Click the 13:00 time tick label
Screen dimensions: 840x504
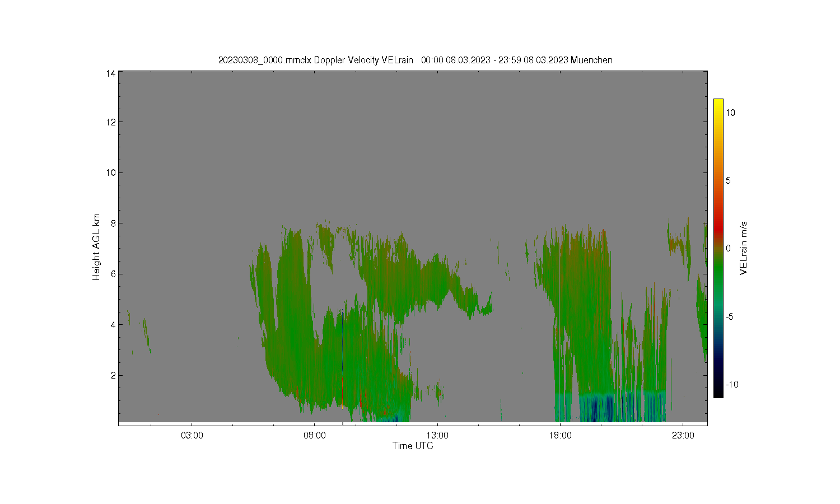coord(437,435)
